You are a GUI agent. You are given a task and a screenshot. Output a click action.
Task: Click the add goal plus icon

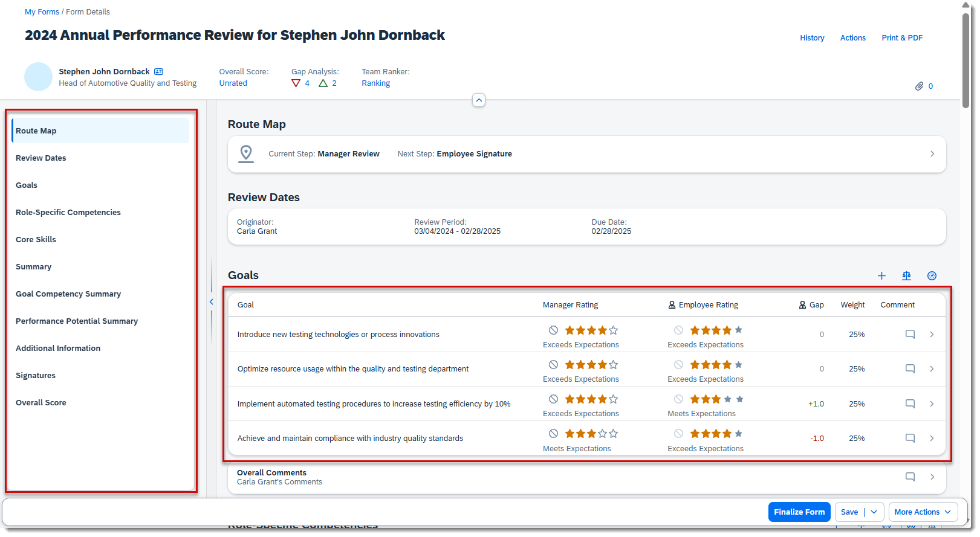(x=881, y=276)
